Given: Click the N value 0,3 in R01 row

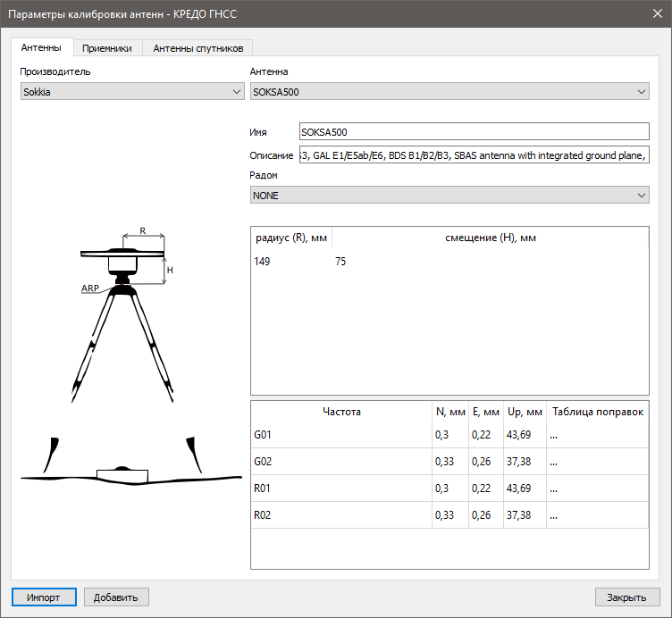Looking at the screenshot, I should coord(450,489).
